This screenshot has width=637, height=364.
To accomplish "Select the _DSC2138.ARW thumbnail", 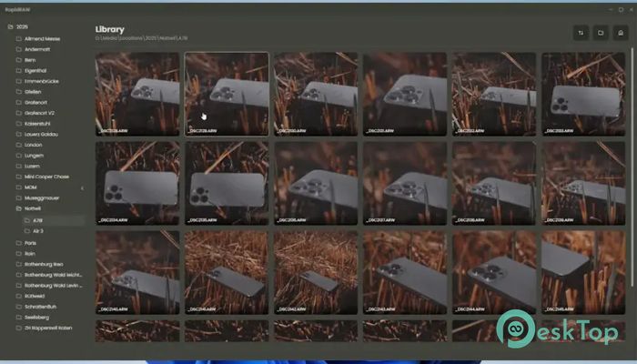I will click(494, 183).
